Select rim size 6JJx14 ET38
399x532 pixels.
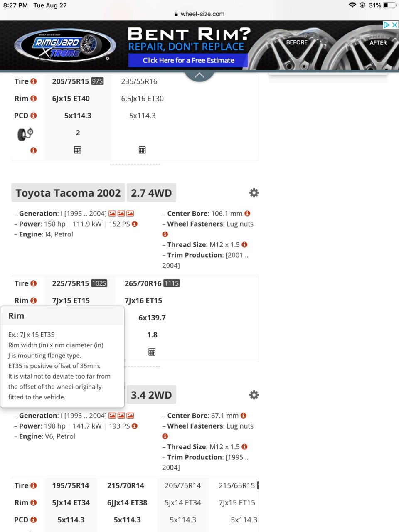click(127, 502)
